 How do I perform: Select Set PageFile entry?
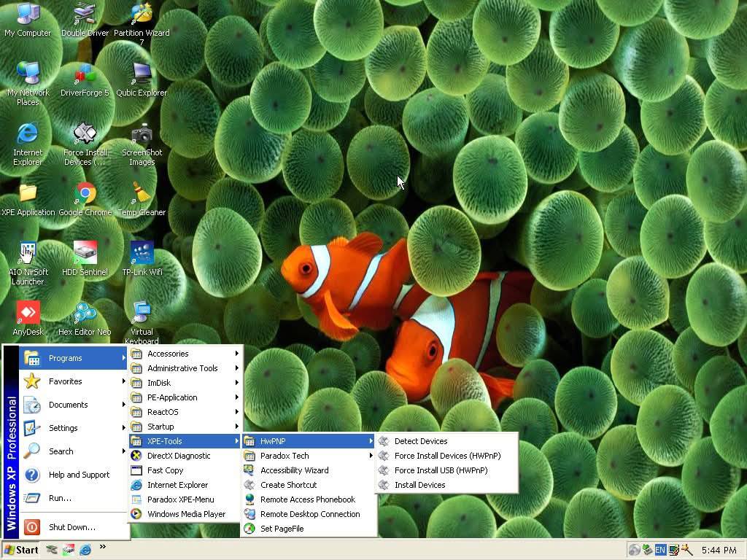(309, 529)
